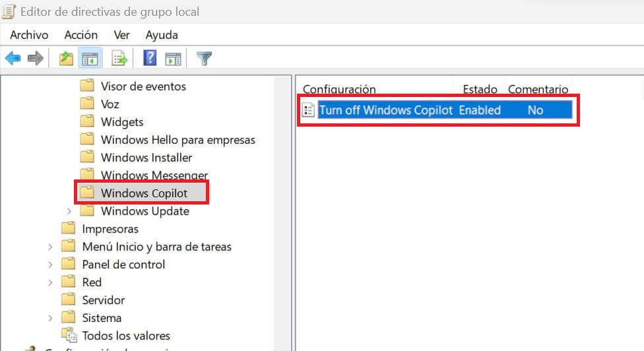Sort by Estado column header
This screenshot has width=644, height=351.
click(x=480, y=89)
